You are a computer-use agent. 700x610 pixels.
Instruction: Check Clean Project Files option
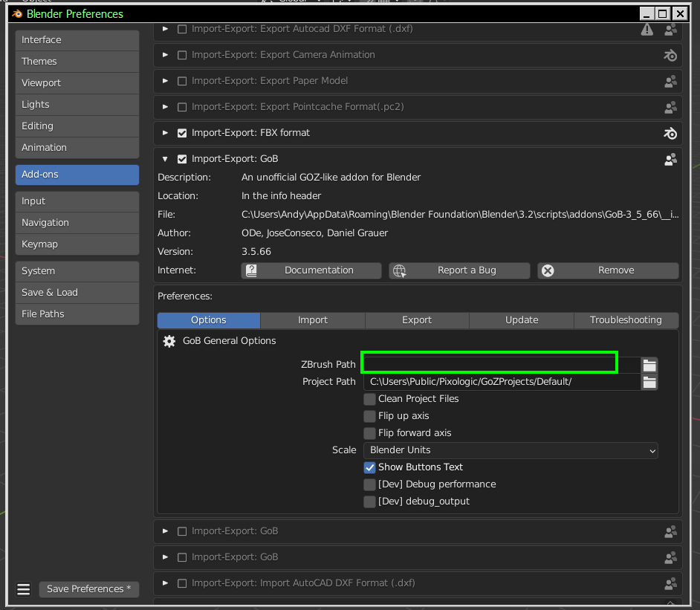(x=369, y=399)
